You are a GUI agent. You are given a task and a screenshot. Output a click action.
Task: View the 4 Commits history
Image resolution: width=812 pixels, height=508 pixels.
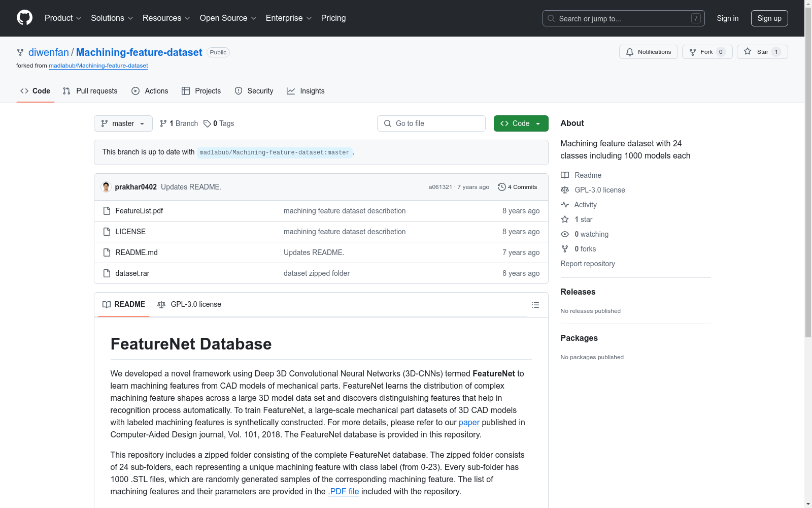(x=517, y=187)
